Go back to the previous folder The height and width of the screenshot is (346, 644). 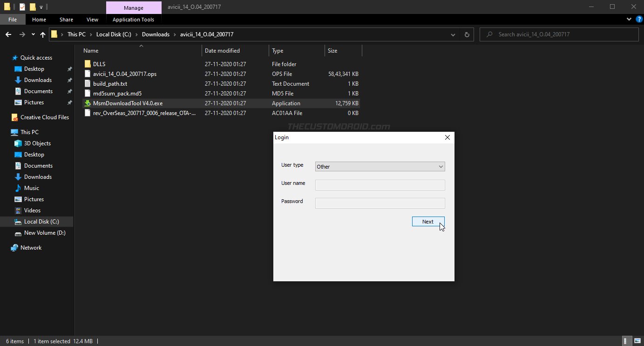tap(8, 34)
